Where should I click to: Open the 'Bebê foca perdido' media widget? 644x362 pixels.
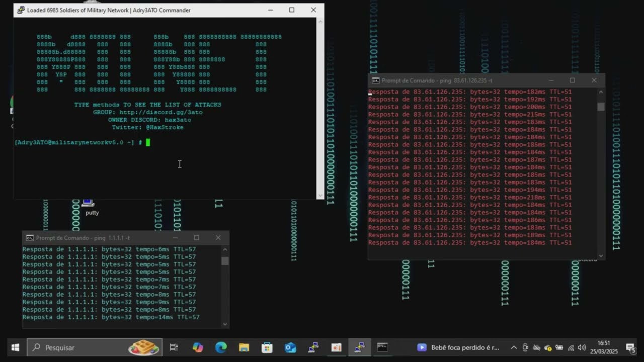(458, 347)
